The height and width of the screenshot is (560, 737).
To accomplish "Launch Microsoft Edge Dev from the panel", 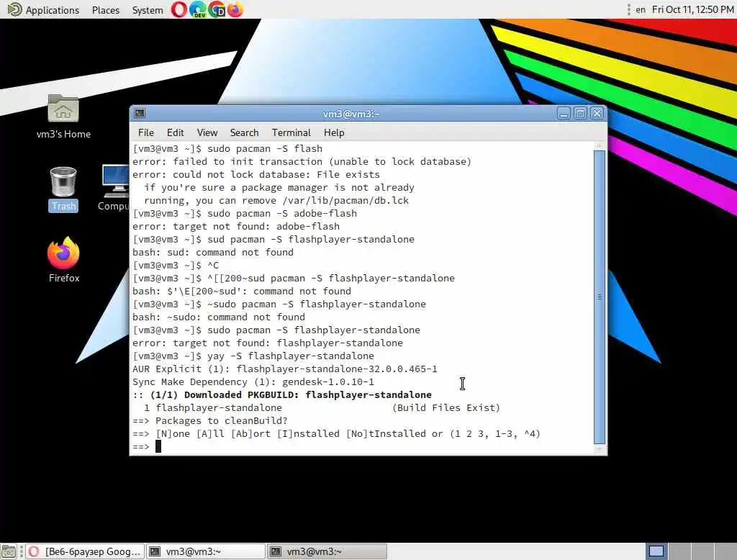I will click(x=198, y=9).
